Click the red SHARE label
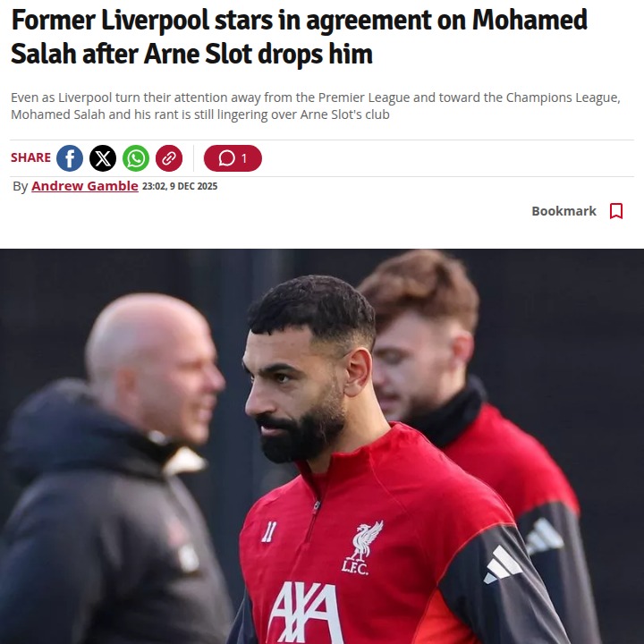Screen dimensions: 644x644 pyautogui.click(x=30, y=157)
